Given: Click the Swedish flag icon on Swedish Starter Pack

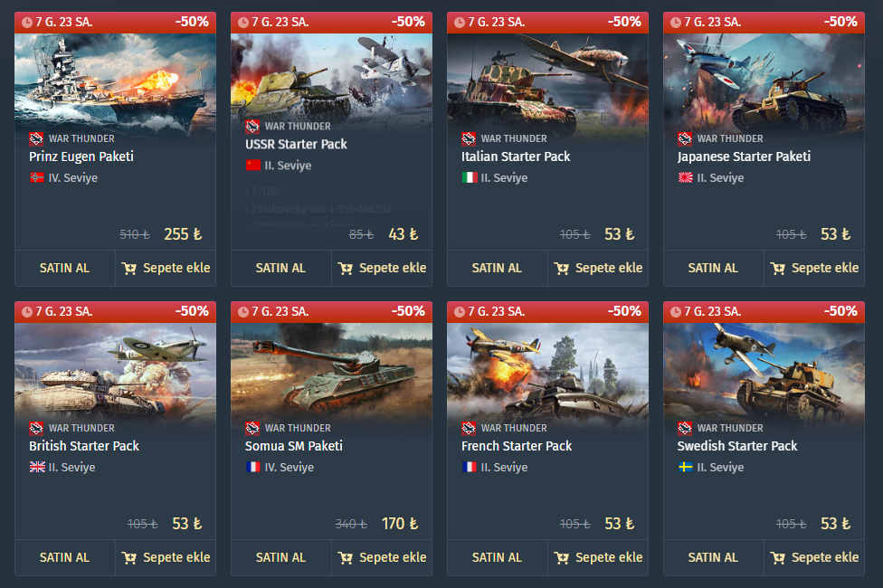Looking at the screenshot, I should [x=686, y=467].
